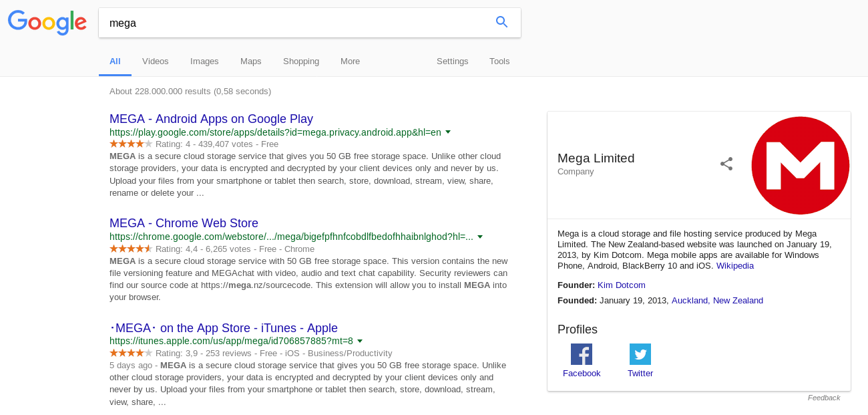Viewport: 868px width, 415px height.
Task: Follow the Wikipedia link in knowledge panel
Action: click(x=735, y=265)
